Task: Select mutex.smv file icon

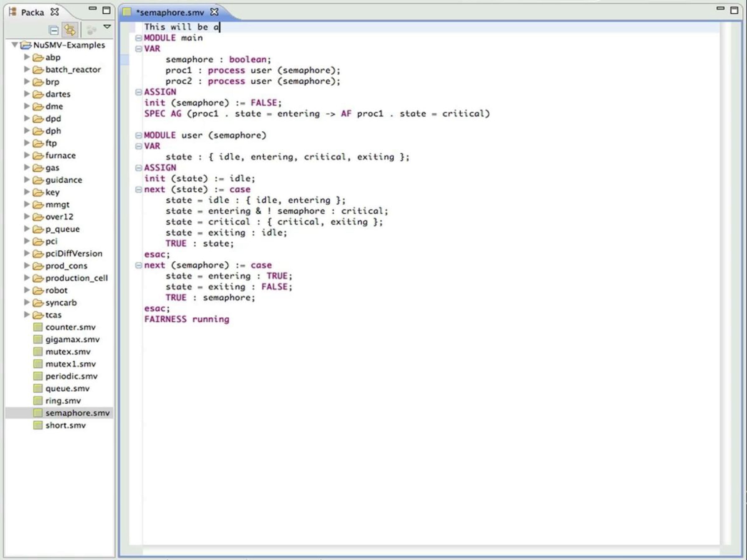Action: (38, 352)
